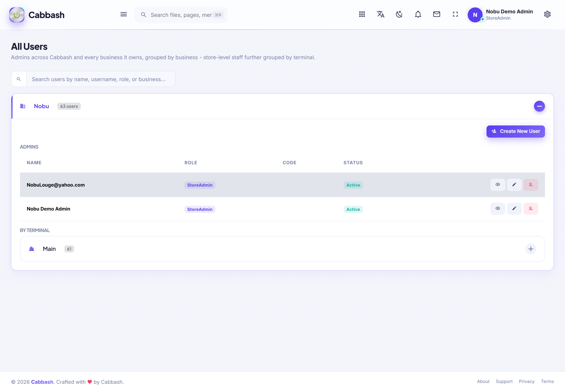Open the notifications bell
The image size is (565, 392).
pyautogui.click(x=418, y=14)
